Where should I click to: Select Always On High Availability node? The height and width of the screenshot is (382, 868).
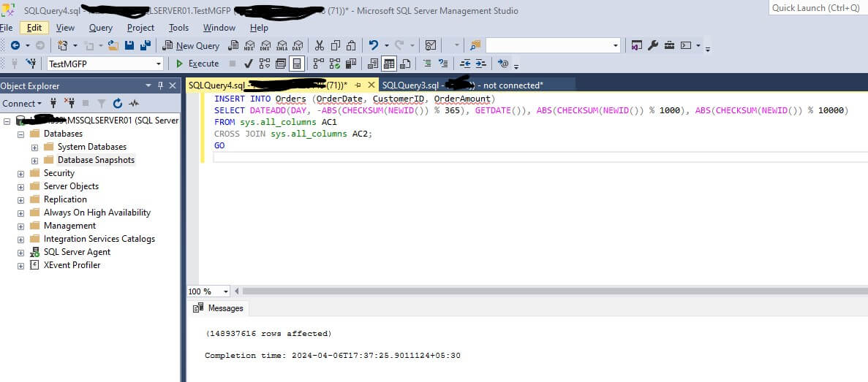click(x=97, y=213)
